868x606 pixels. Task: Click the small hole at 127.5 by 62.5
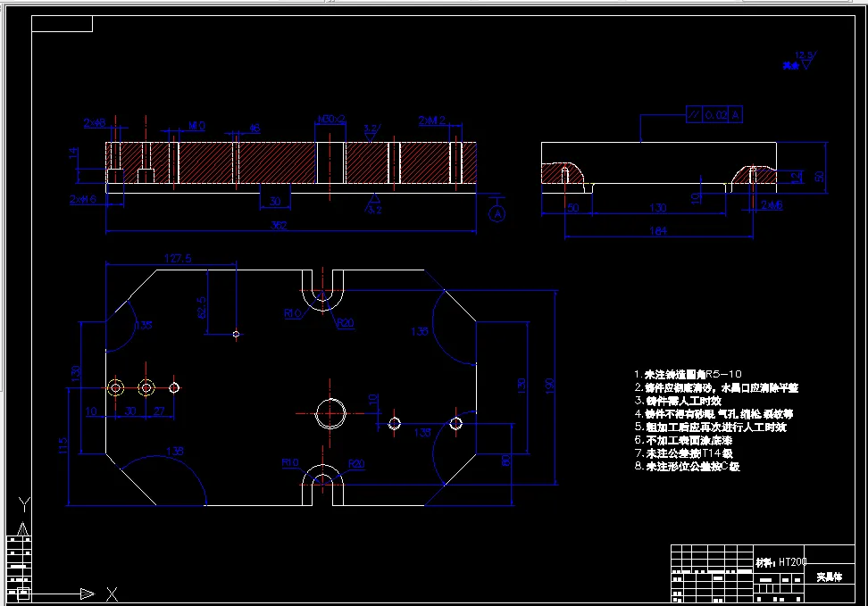pos(236,335)
